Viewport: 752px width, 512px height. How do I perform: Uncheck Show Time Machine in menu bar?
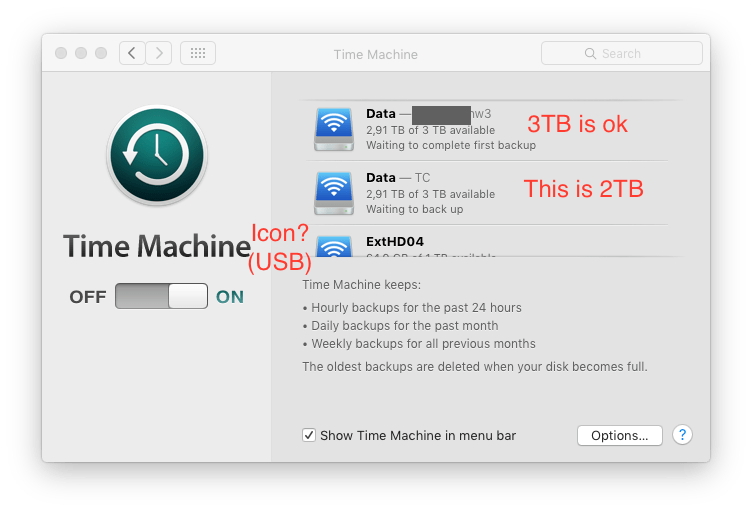point(309,435)
